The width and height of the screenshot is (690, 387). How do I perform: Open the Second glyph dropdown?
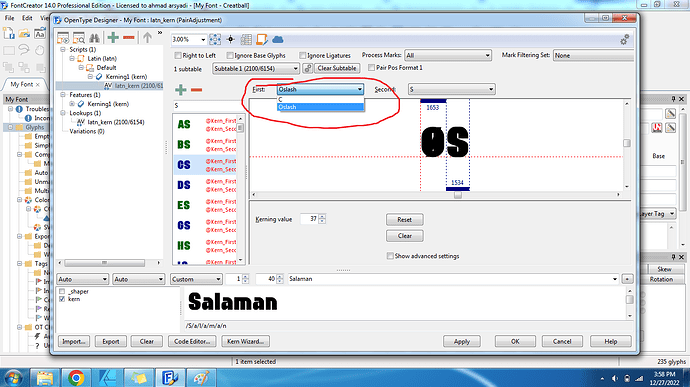point(451,89)
